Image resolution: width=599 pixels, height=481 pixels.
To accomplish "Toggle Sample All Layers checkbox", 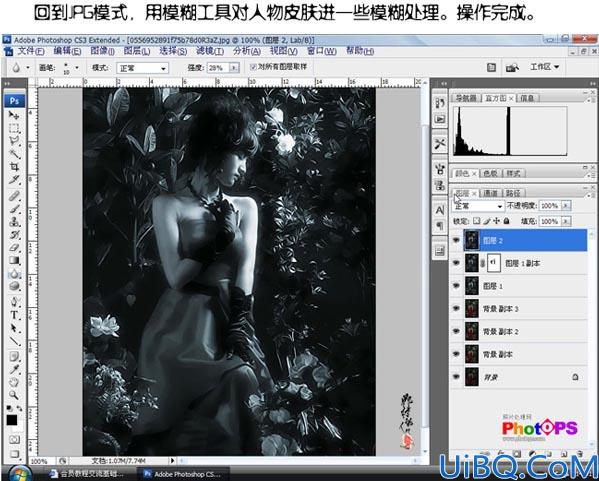I will pyautogui.click(x=253, y=67).
